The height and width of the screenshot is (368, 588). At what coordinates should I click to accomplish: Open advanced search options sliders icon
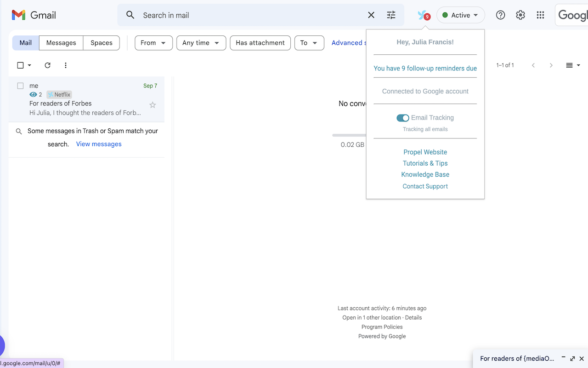[391, 15]
